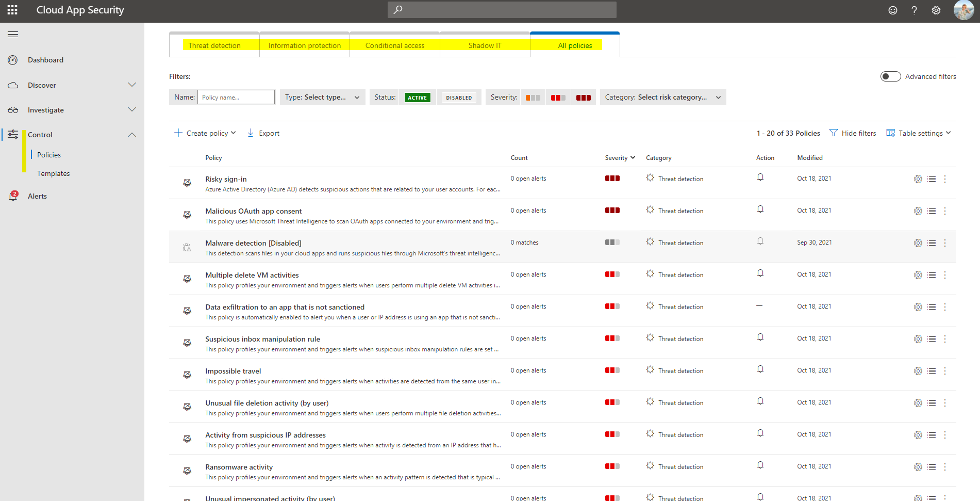Viewport: 980px width, 501px height.
Task: Filter by medium severity
Action: [x=558, y=98]
